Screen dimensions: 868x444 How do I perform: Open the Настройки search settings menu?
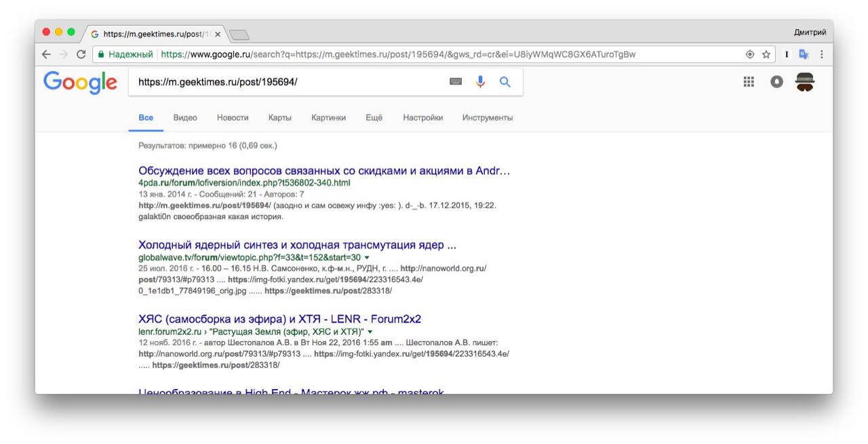click(x=423, y=117)
